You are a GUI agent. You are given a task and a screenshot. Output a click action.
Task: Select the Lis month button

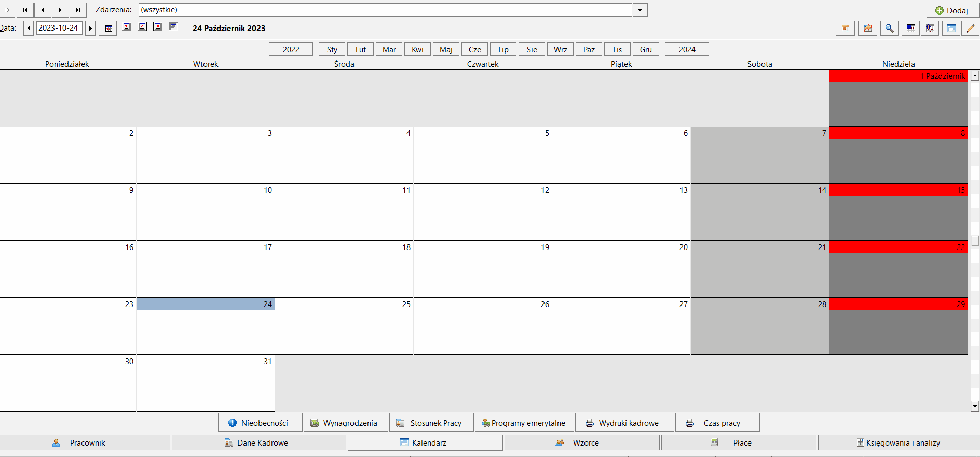618,49
